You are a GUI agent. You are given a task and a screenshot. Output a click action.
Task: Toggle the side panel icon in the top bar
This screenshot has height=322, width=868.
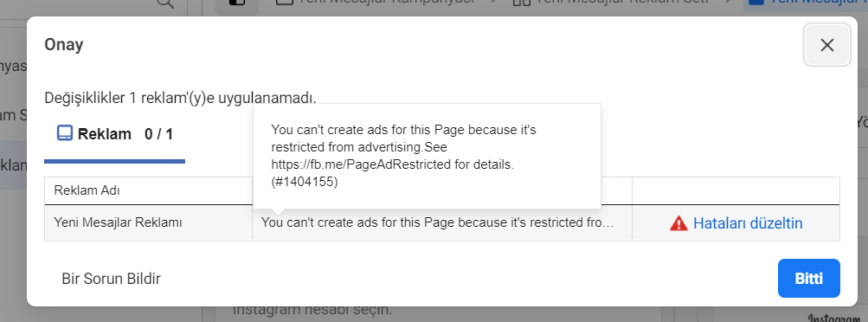pyautogui.click(x=236, y=3)
